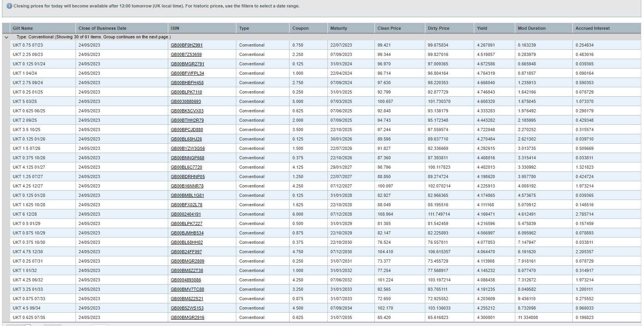Viewport: 644px width, 326px height.
Task: Open ISIN link GB00BPCJD880
Action: [x=187, y=130]
